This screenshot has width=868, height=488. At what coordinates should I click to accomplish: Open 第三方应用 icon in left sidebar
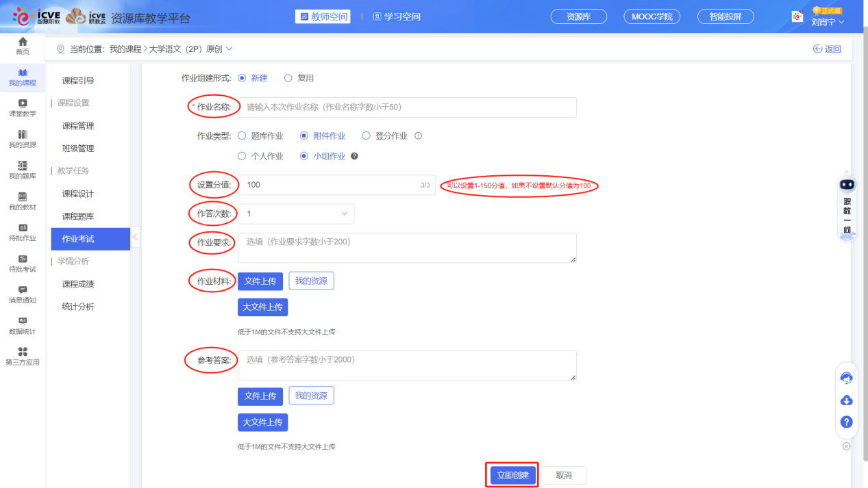pyautogui.click(x=23, y=352)
